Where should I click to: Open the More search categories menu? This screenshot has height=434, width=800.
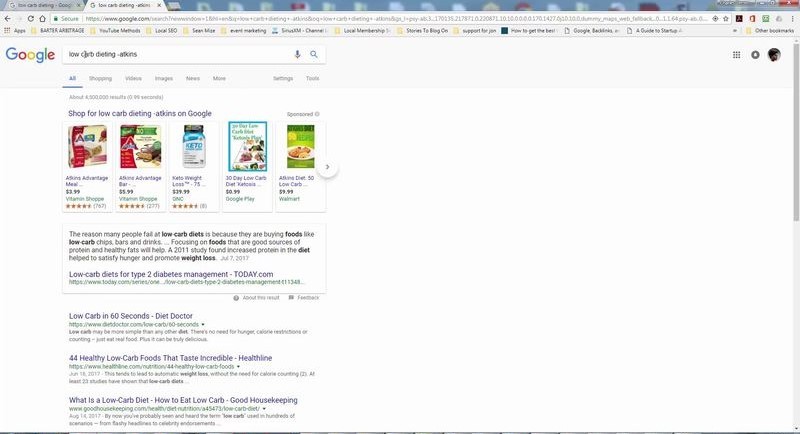pos(219,78)
